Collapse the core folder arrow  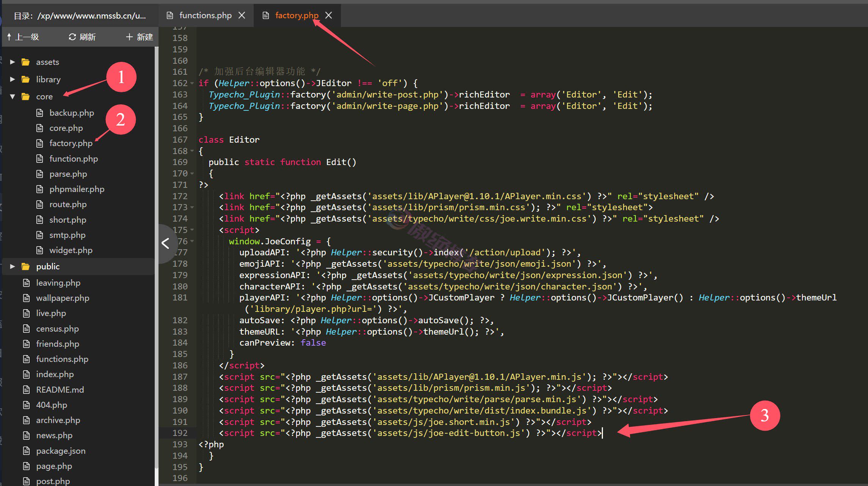13,96
